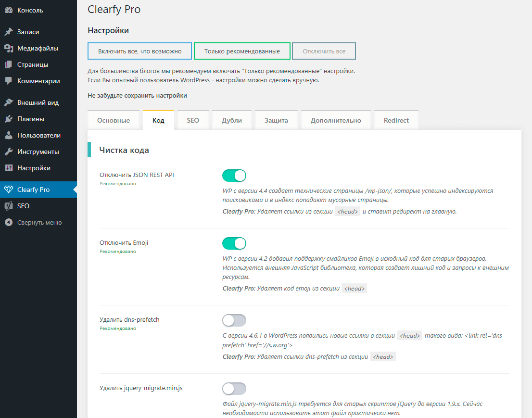Go to Медиафайлы in sidebar

pyautogui.click(x=38, y=48)
